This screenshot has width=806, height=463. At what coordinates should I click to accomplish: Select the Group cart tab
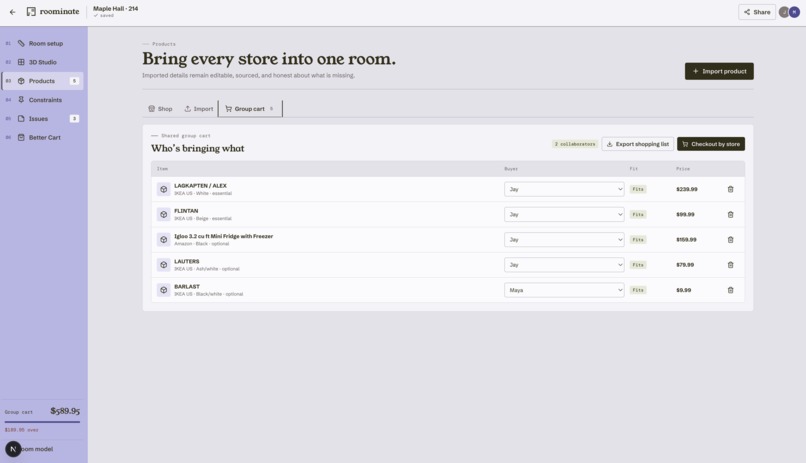tap(250, 109)
